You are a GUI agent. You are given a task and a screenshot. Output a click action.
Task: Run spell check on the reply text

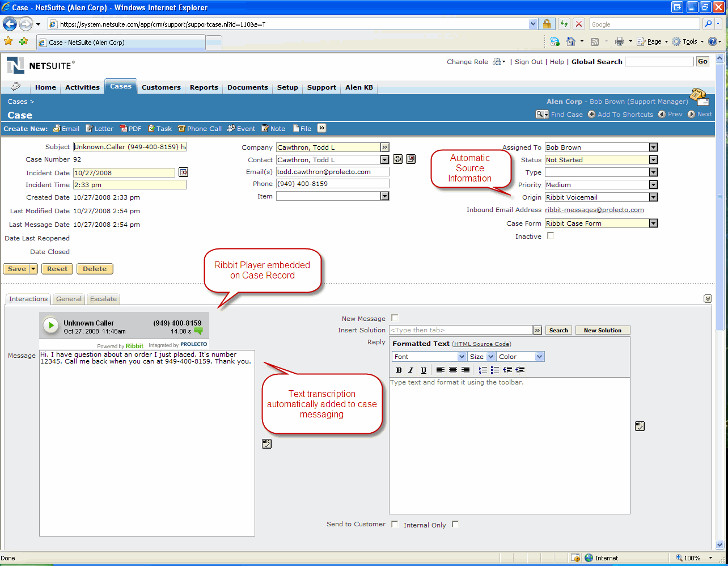640,426
